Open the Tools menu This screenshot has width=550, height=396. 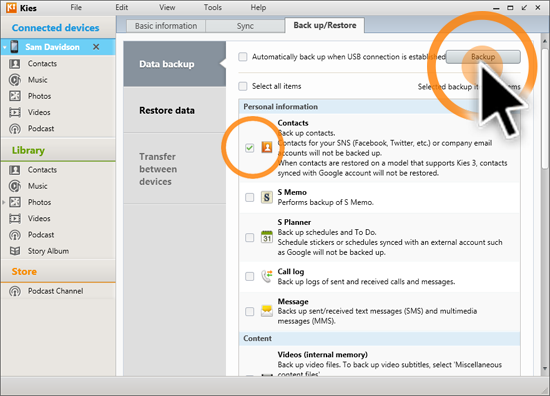point(213,7)
